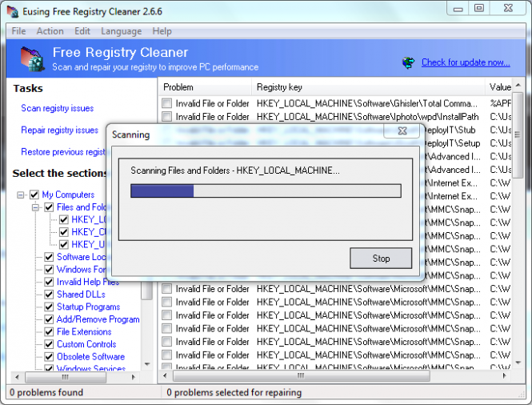This screenshot has width=532, height=405.
Task: Uncheck the Files and Folders checkbox
Action: pyautogui.click(x=49, y=207)
